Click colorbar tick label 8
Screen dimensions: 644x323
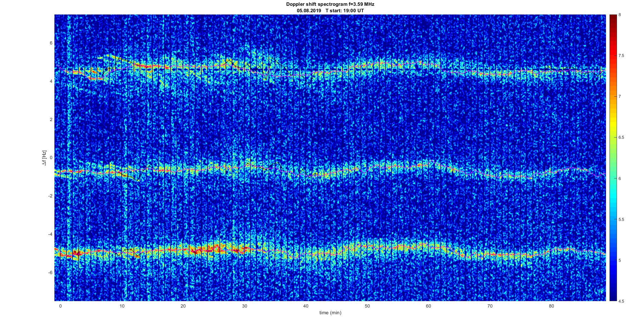[x=620, y=15]
